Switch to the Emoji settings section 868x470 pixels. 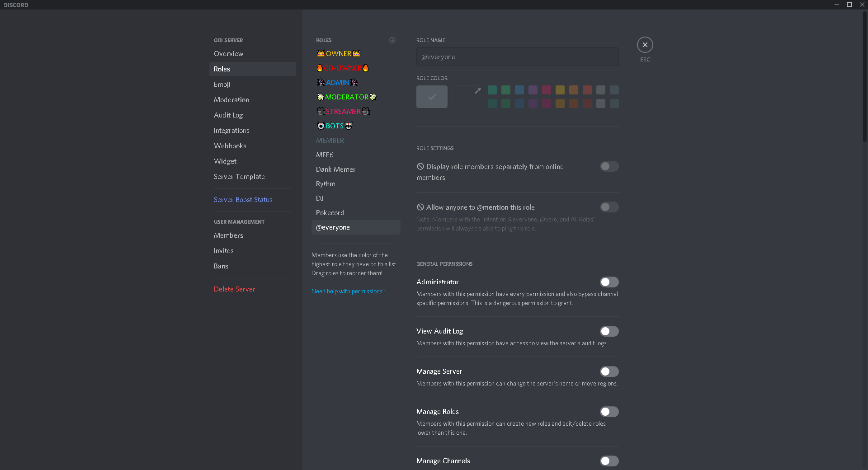[222, 84]
